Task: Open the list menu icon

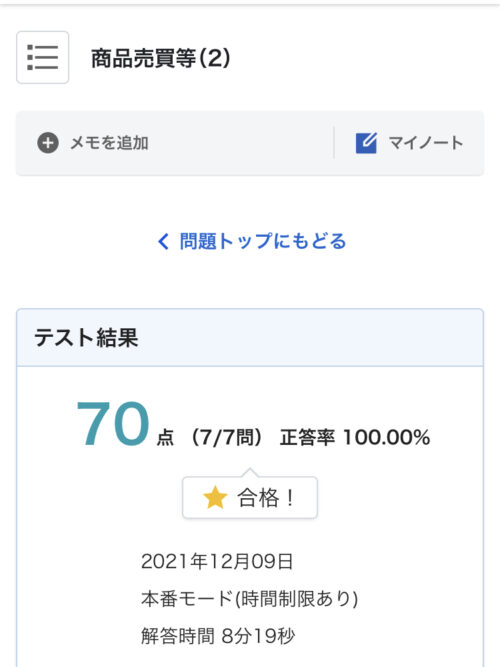Action: pos(43,57)
